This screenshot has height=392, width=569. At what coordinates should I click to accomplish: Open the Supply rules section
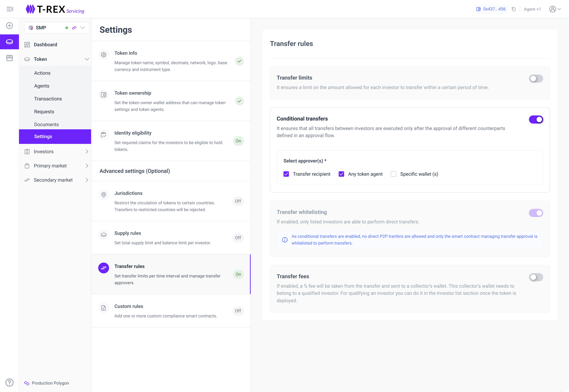171,238
